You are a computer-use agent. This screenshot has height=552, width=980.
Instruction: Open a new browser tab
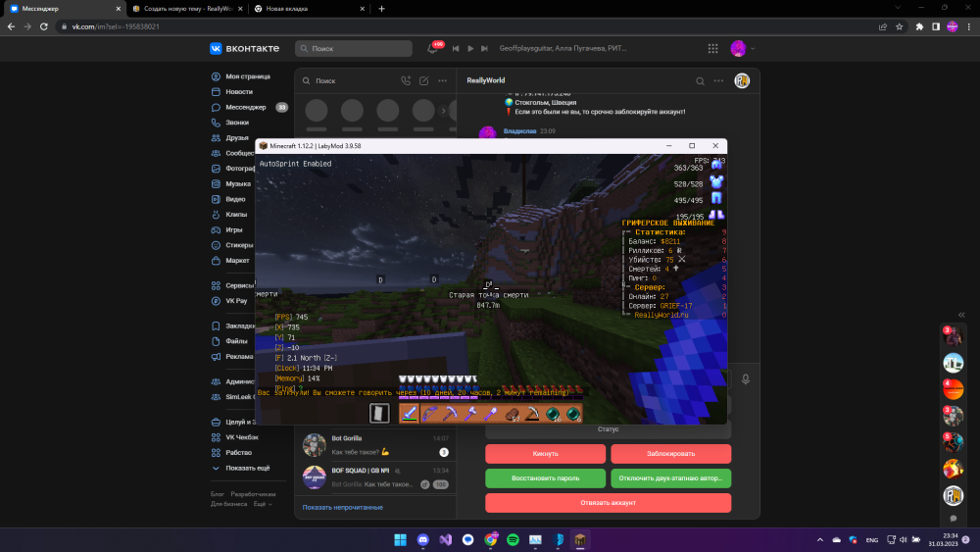pos(382,9)
